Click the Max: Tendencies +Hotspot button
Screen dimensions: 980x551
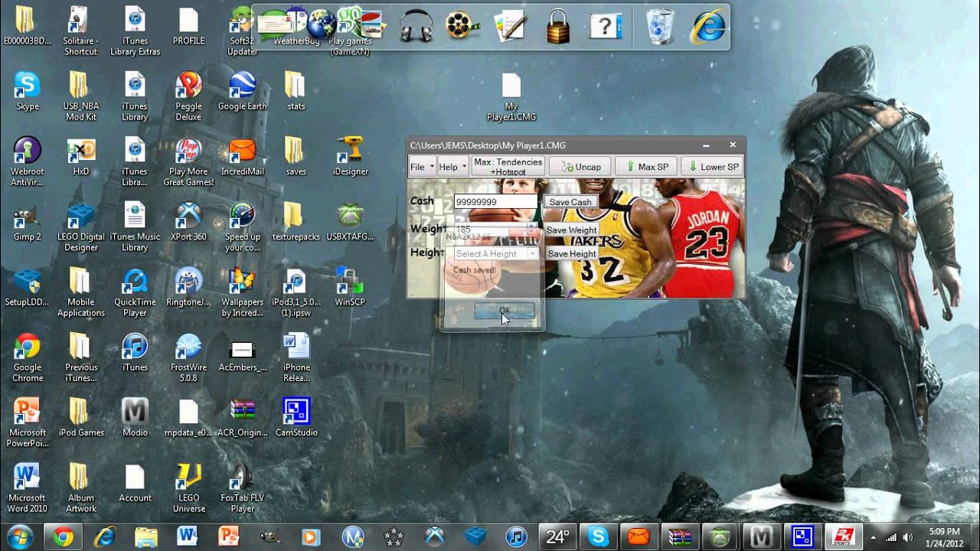(508, 167)
